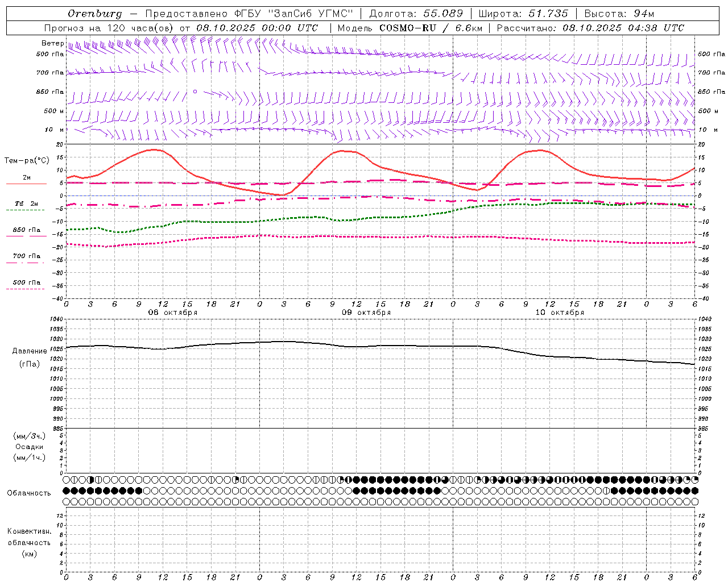This screenshot has width=728, height=582.
Task: Click the red line sample under the "2м" legend
Action: point(26,184)
